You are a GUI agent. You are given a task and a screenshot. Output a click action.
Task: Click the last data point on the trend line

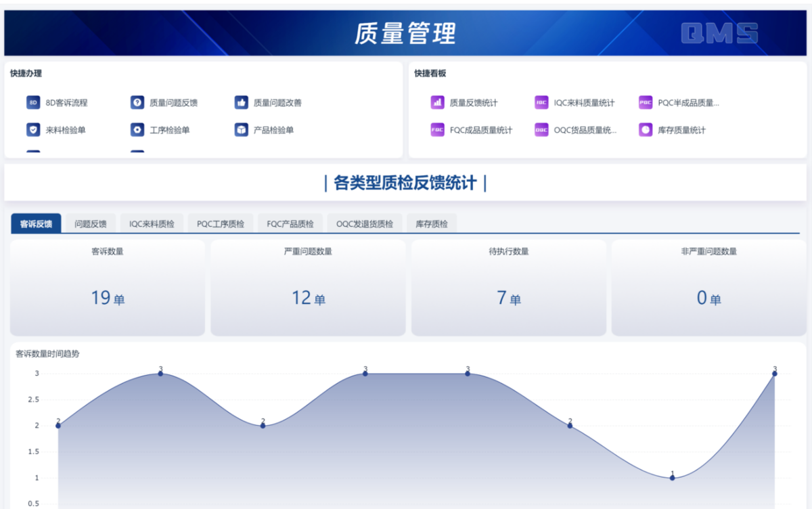pos(775,374)
